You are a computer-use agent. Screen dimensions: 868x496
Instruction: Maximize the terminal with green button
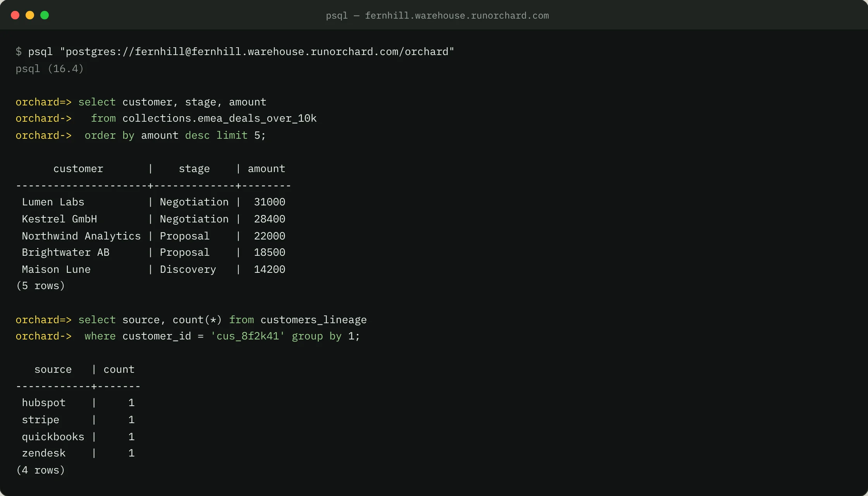(45, 15)
